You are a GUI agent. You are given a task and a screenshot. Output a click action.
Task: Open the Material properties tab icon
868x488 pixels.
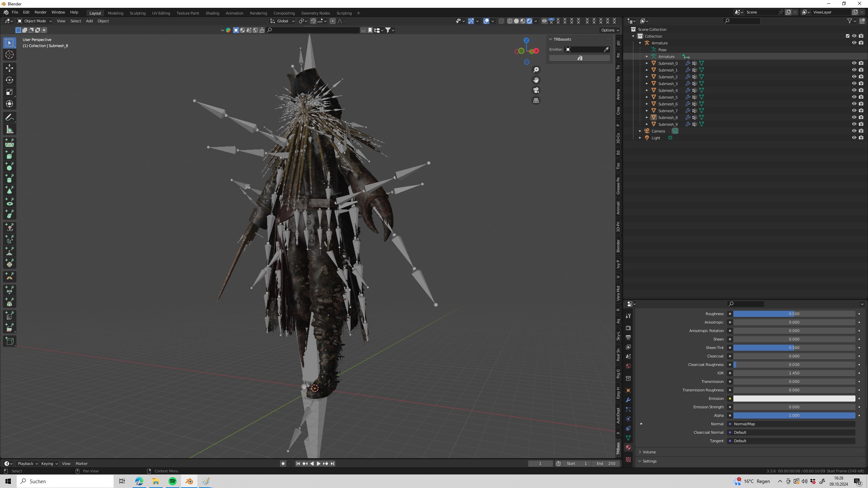point(628,447)
